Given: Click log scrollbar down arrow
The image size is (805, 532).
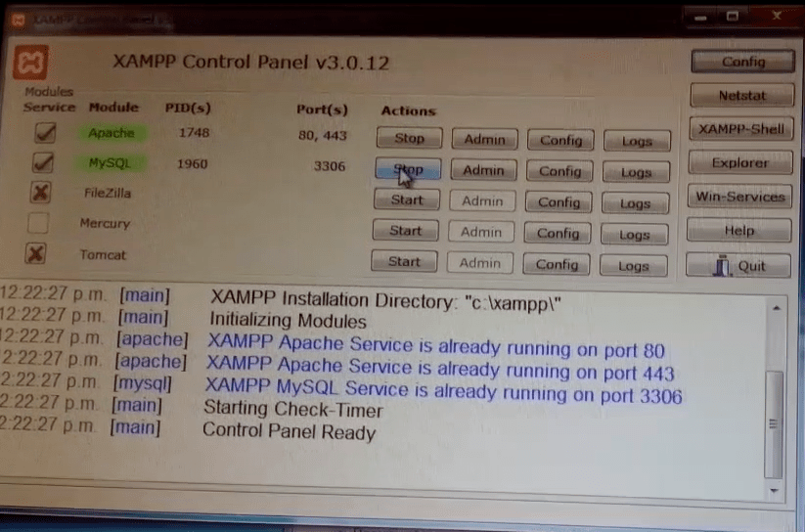Looking at the screenshot, I should [x=774, y=490].
